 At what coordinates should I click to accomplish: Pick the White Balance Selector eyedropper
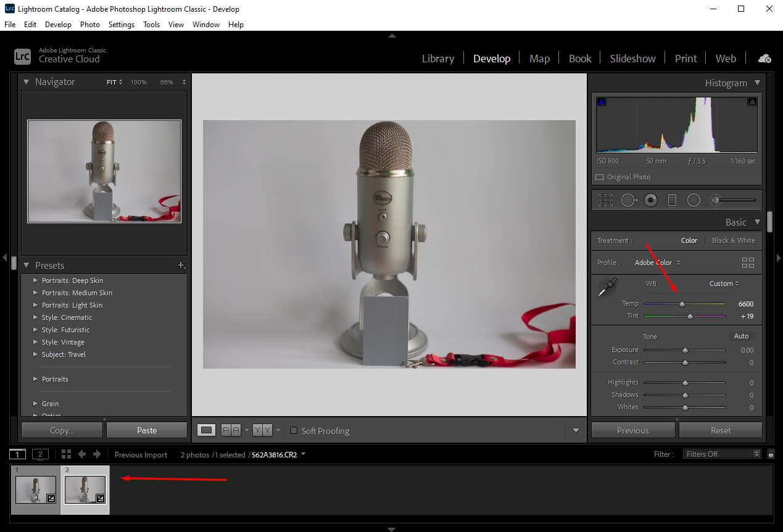click(x=607, y=287)
